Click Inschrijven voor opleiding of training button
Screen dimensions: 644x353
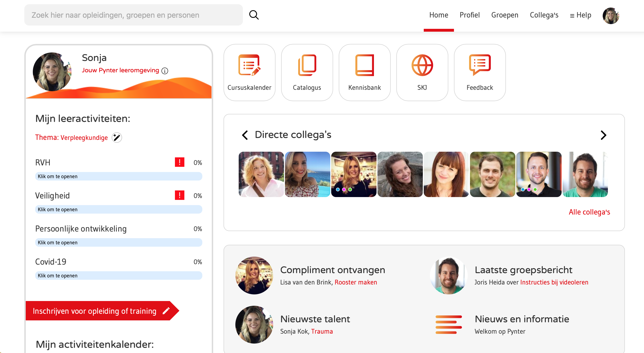(x=102, y=311)
